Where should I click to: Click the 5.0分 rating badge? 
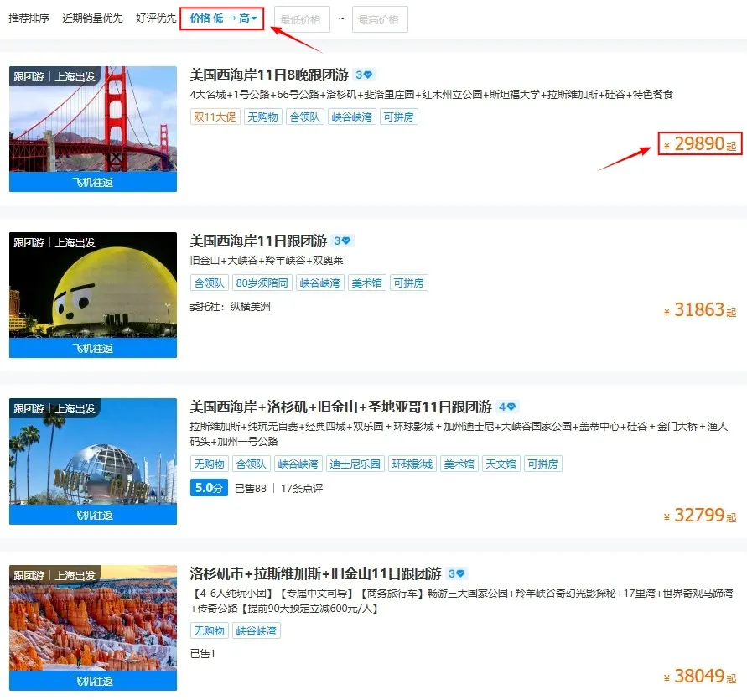[x=209, y=488]
